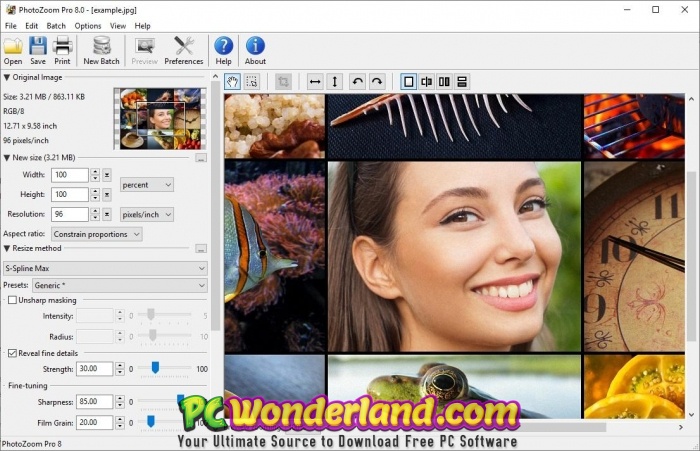Click the crop tool icon
Image resolution: width=700 pixels, height=451 pixels.
click(x=283, y=82)
